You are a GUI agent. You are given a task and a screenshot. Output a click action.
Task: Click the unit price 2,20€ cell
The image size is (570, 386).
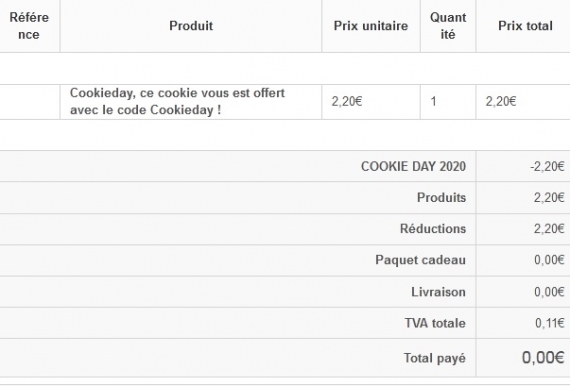click(347, 101)
